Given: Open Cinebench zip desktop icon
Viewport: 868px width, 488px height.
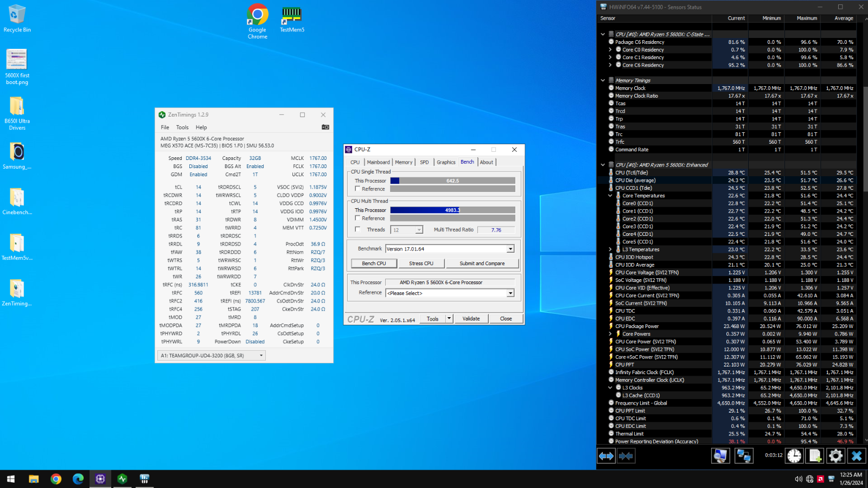Looking at the screenshot, I should [x=17, y=201].
